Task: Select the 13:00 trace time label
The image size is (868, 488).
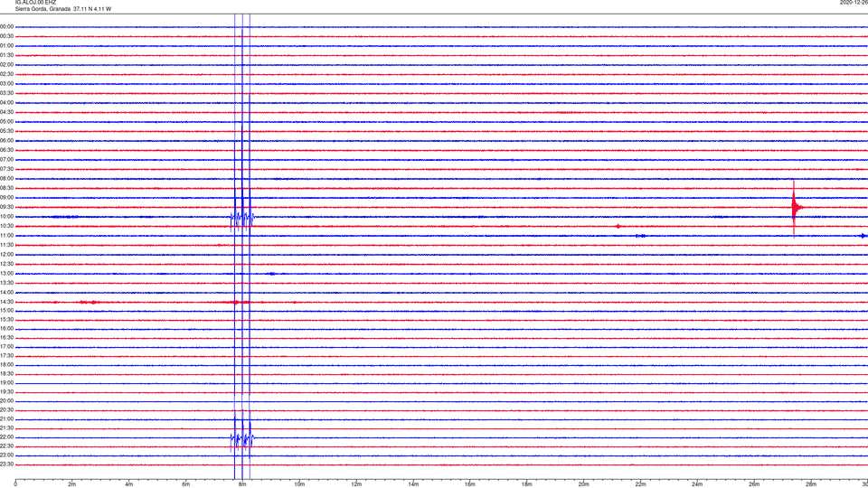Action: coord(6,273)
